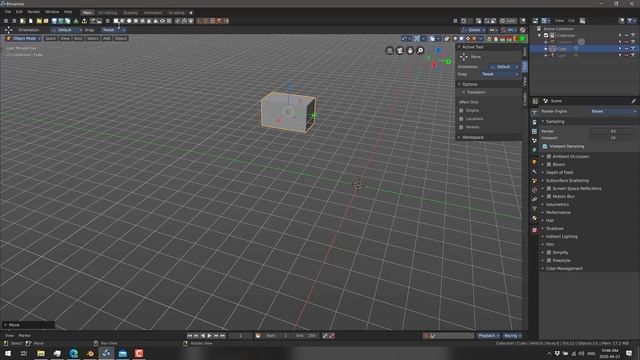Open sidebar Orientation Default dropdown
The image size is (640, 360).
pos(504,67)
